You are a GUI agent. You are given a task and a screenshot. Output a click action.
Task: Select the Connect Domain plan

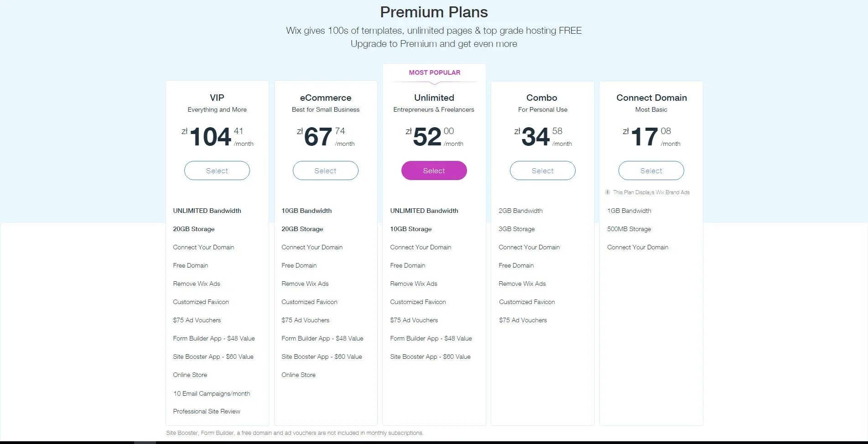point(651,170)
